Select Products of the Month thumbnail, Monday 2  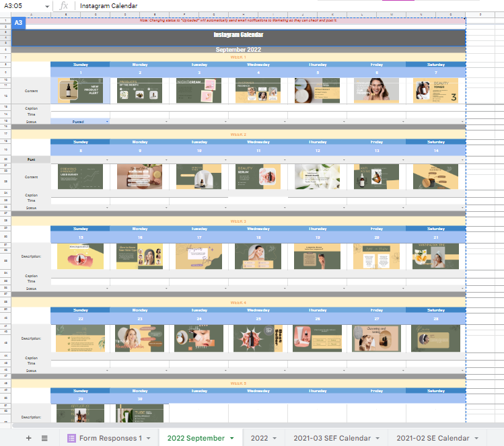139,91
